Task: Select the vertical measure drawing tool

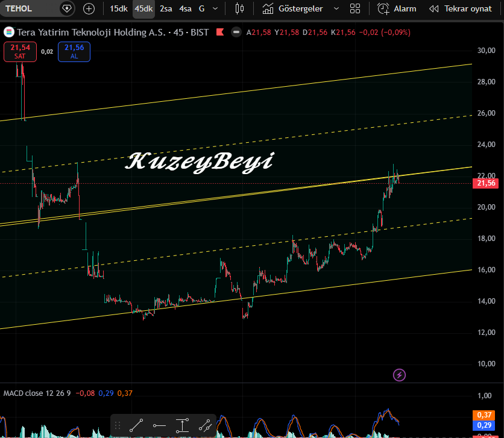Action: point(182,426)
